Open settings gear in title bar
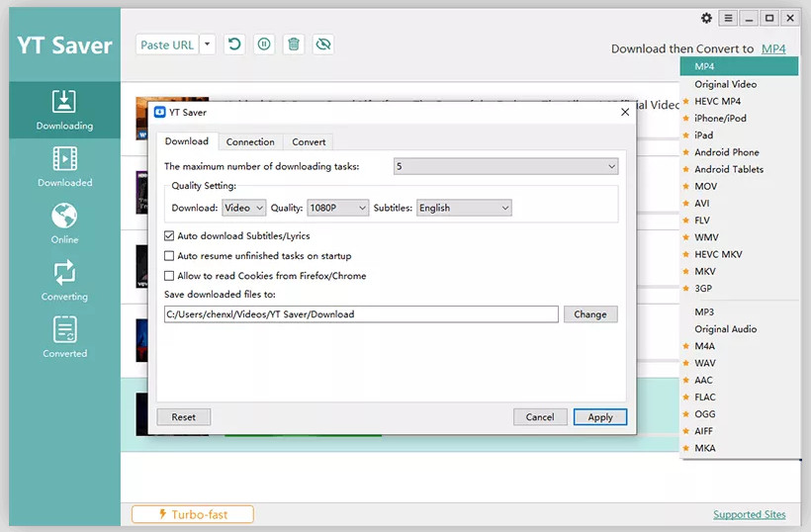The width and height of the screenshot is (811, 532). tap(706, 18)
